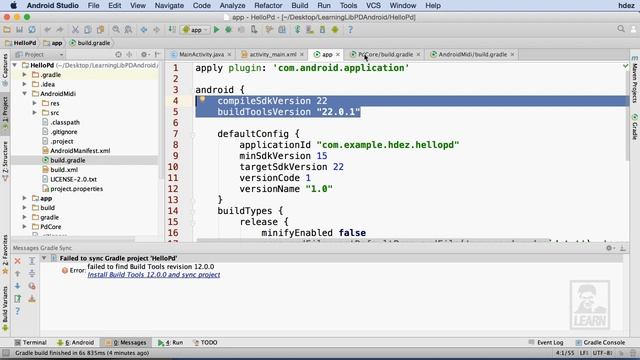
Task: Click Collapse All icon in Messages panel
Action: [32, 273]
